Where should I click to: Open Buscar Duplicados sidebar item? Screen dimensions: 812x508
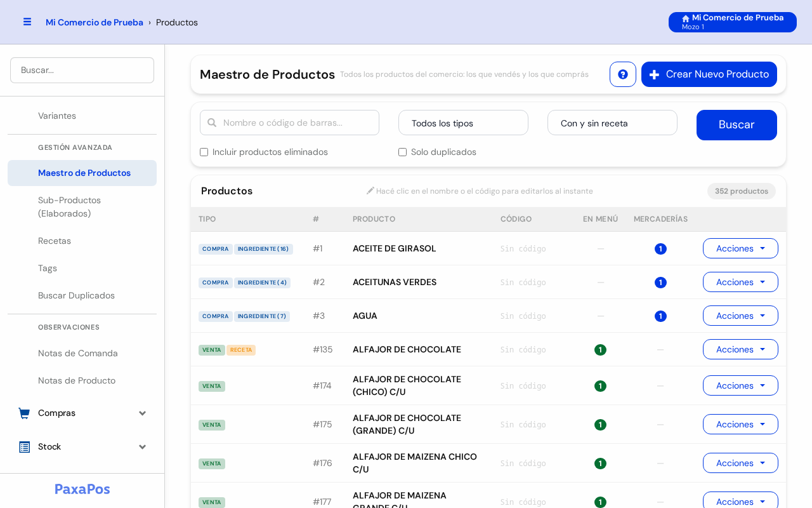[82, 295]
